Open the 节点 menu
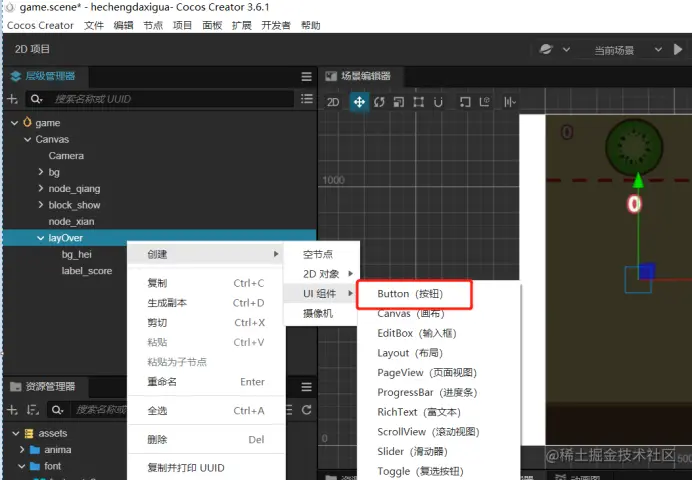 tap(153, 26)
